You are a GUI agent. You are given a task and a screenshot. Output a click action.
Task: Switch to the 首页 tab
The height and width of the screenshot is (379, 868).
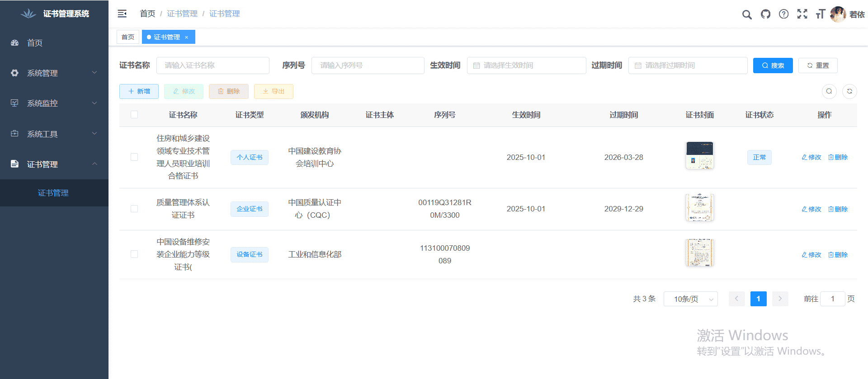click(128, 37)
